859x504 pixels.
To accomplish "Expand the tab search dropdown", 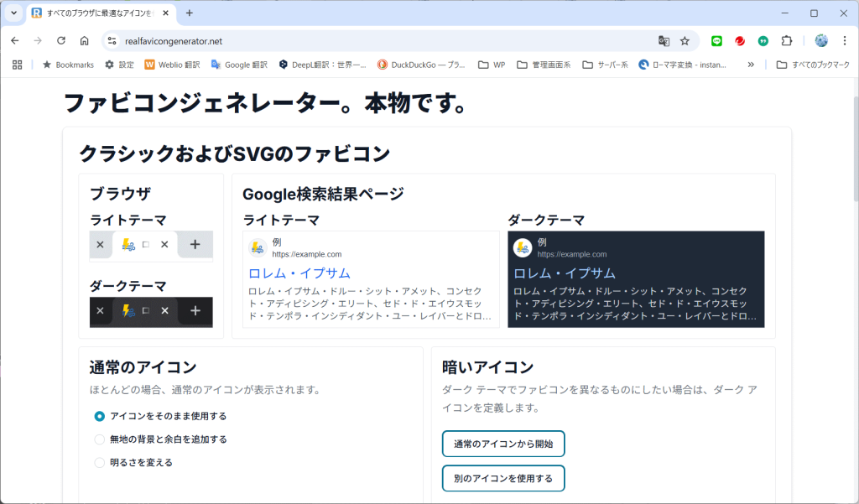I will coord(13,13).
